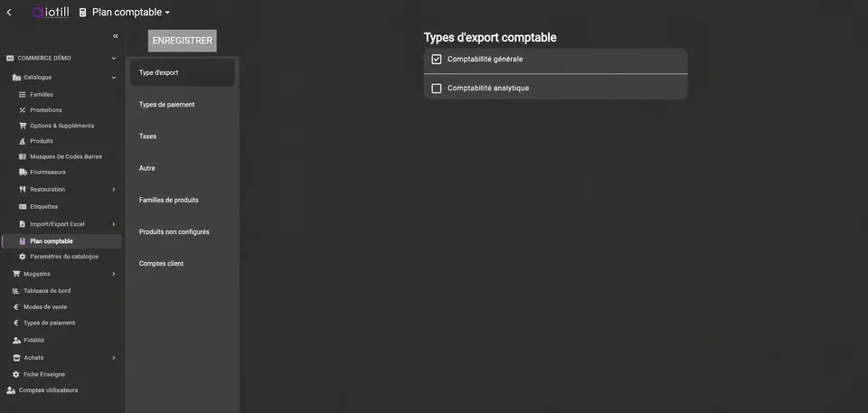Open Fournisseurs truck icon
This screenshot has height=413, width=868.
tap(23, 173)
